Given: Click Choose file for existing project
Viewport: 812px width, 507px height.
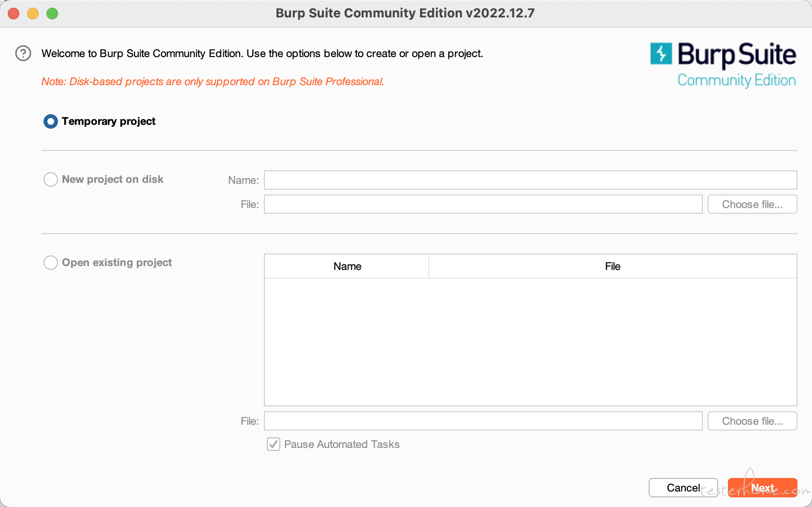Looking at the screenshot, I should pyautogui.click(x=752, y=421).
